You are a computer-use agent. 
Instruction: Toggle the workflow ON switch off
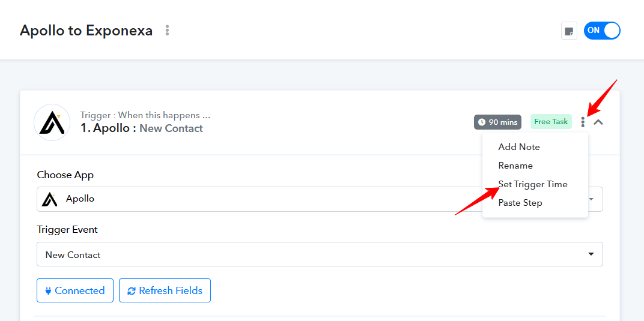point(602,31)
